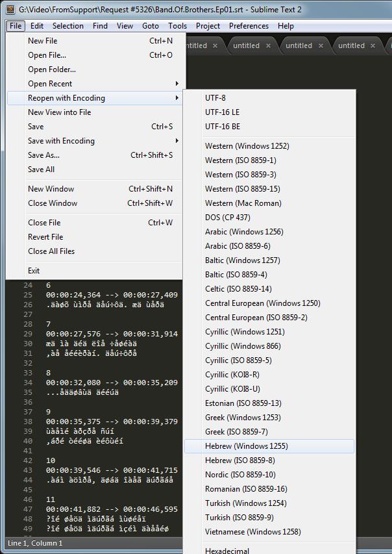This screenshot has height=554, width=392.
Task: Select Hebrew (Windows 1255) encoding
Action: [x=247, y=446]
